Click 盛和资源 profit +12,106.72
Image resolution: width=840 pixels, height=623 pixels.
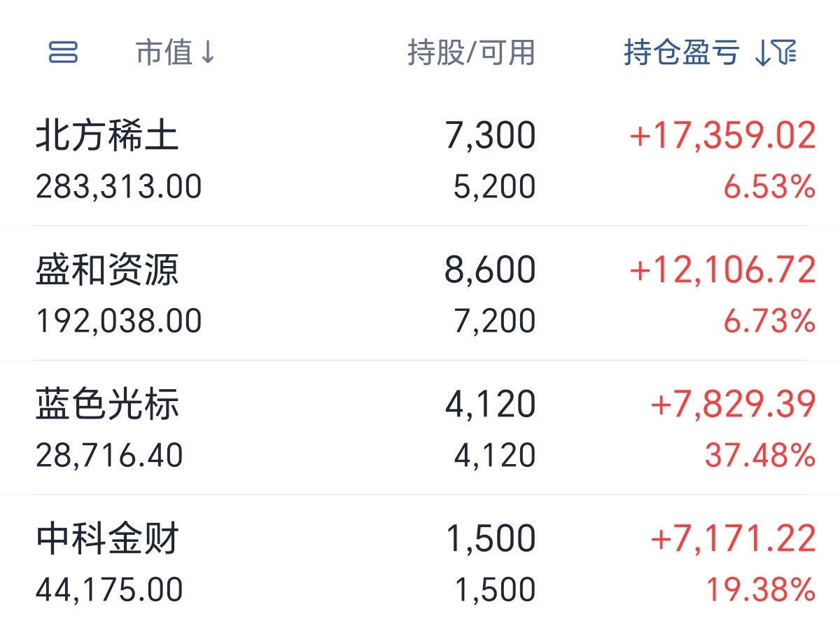point(723,270)
